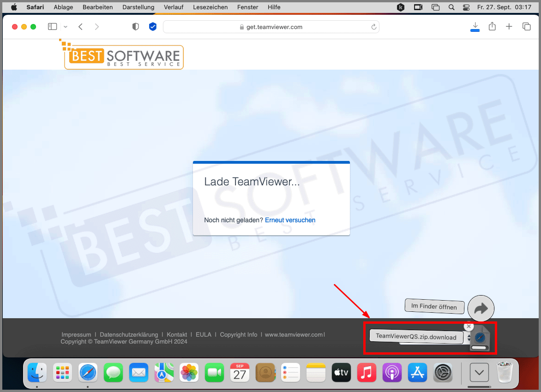Open the Verlauf menu
The height and width of the screenshot is (392, 541).
[x=174, y=7]
